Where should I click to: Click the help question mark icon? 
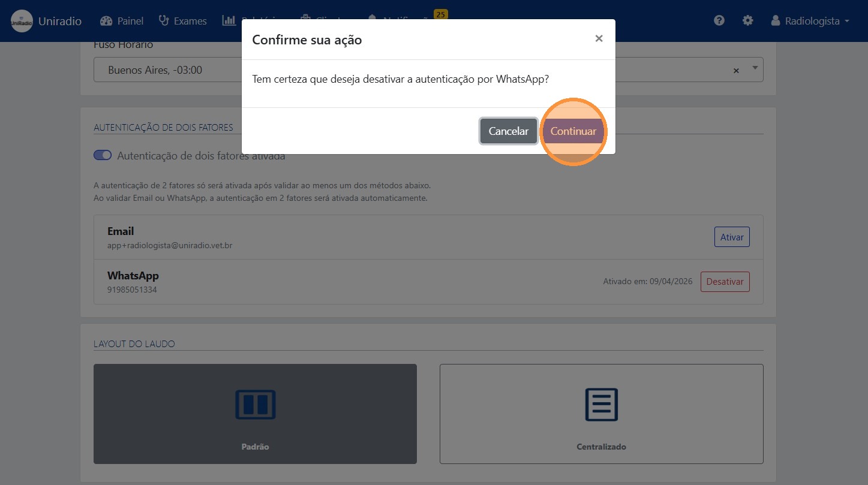tap(719, 20)
